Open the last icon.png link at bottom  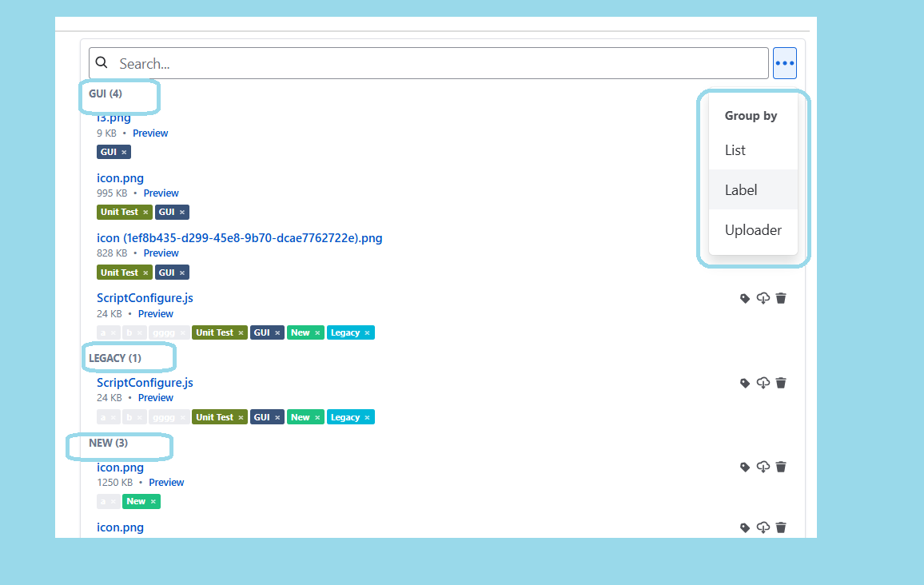click(120, 527)
